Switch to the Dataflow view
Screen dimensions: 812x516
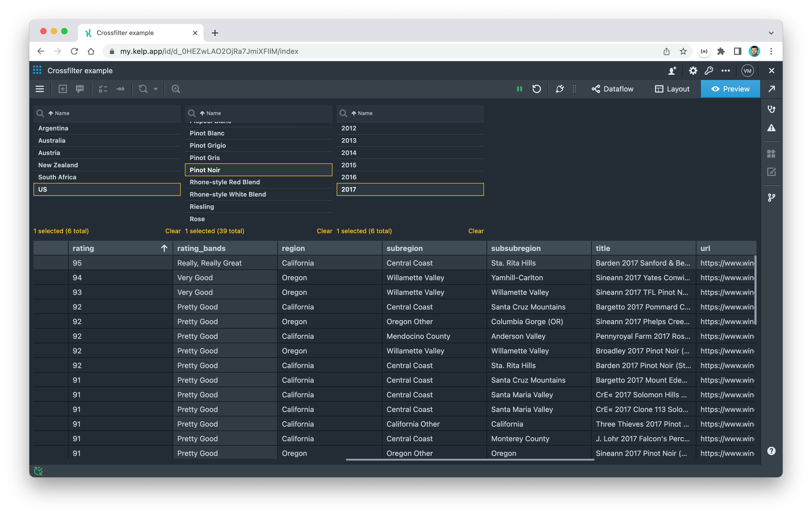coord(612,89)
